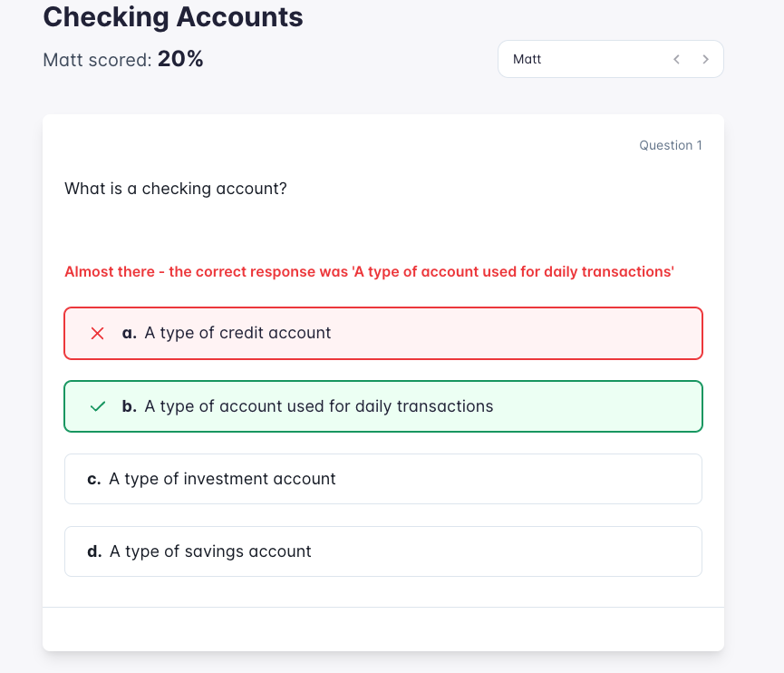This screenshot has width=784, height=673.
Task: Go to next student with right chevron
Action: (705, 59)
